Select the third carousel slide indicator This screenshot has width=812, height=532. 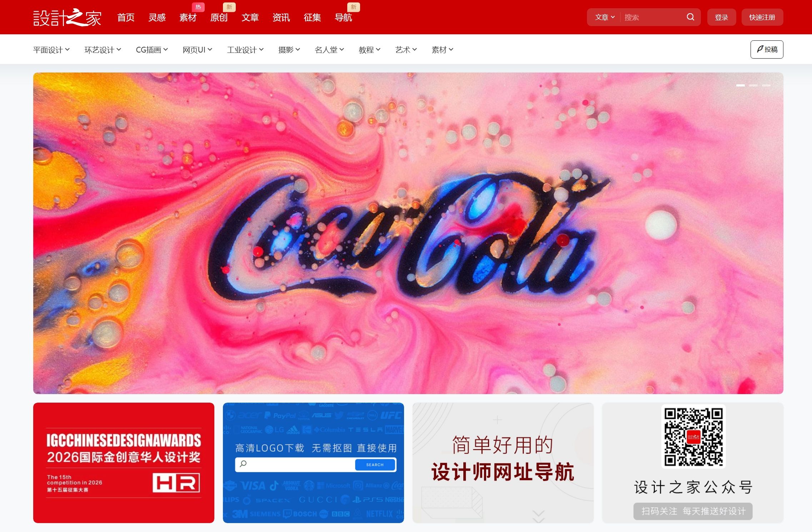pyautogui.click(x=766, y=85)
